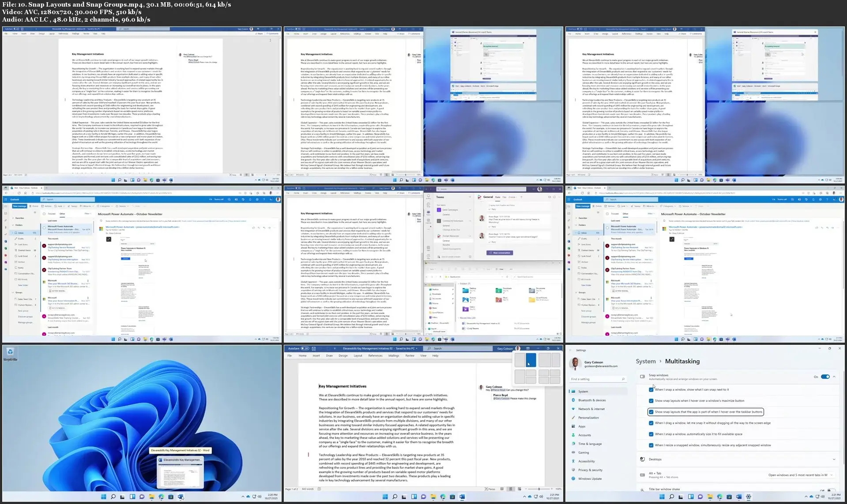The width and height of the screenshot is (847, 504).
Task: Open Widgets icon in desktop frame taskbar
Action: pos(132,497)
